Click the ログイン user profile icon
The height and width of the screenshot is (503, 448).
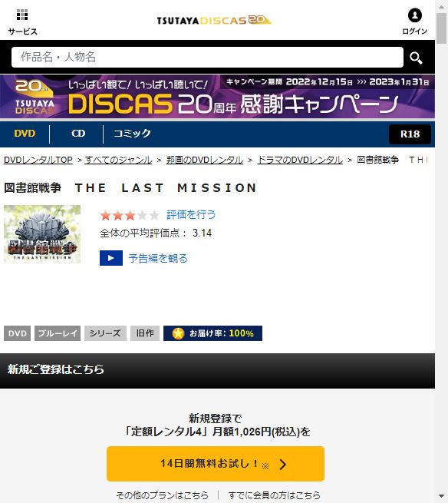pyautogui.click(x=415, y=15)
